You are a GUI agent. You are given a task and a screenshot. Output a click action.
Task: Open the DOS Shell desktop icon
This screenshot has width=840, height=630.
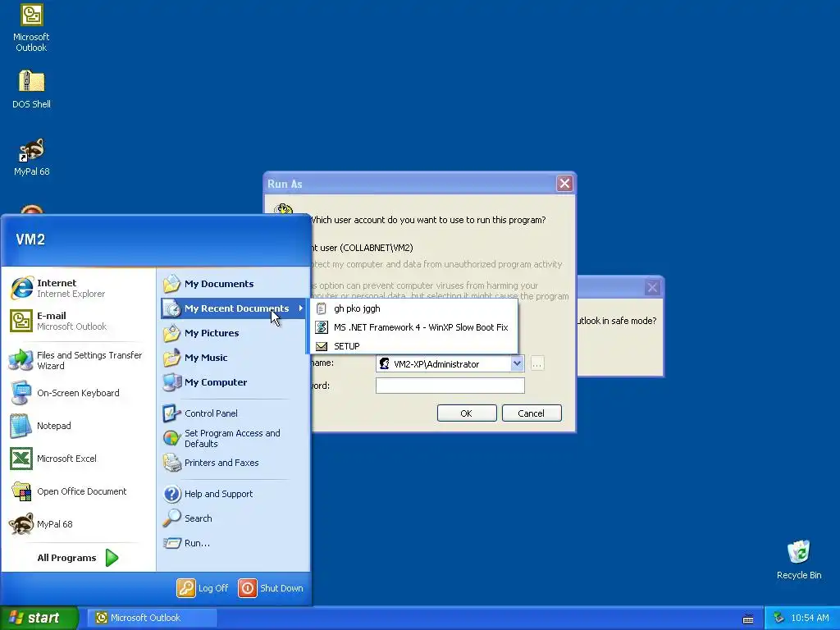pyautogui.click(x=32, y=89)
